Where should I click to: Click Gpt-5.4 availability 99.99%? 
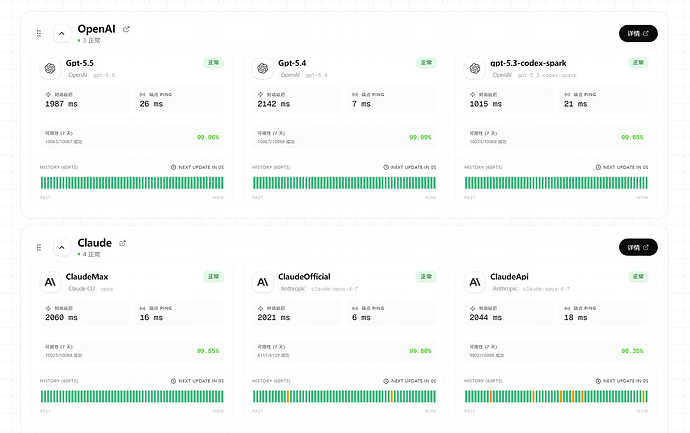click(x=420, y=137)
